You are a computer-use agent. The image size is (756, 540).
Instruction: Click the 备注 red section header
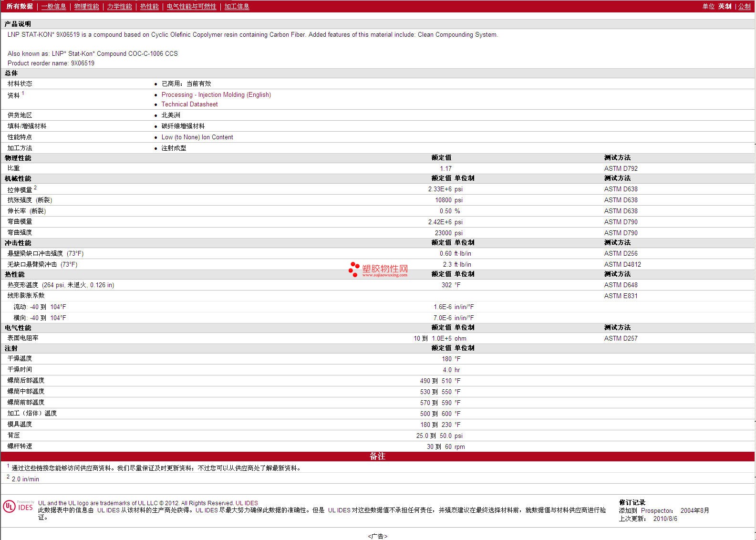378,456
